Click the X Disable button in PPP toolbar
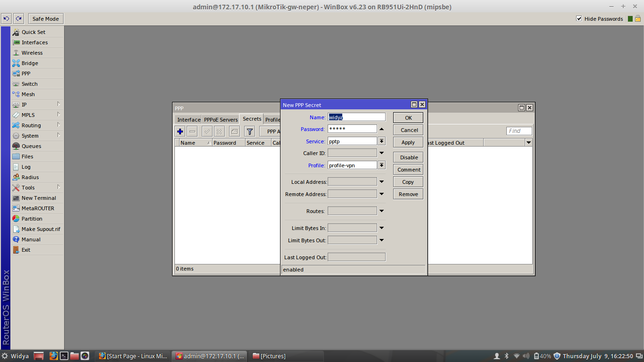The width and height of the screenshot is (644, 362). pyautogui.click(x=219, y=132)
